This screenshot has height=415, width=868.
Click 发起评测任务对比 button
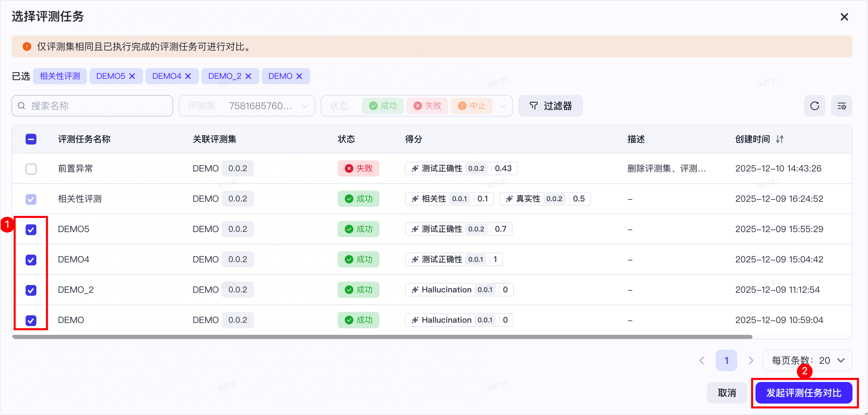pos(804,393)
